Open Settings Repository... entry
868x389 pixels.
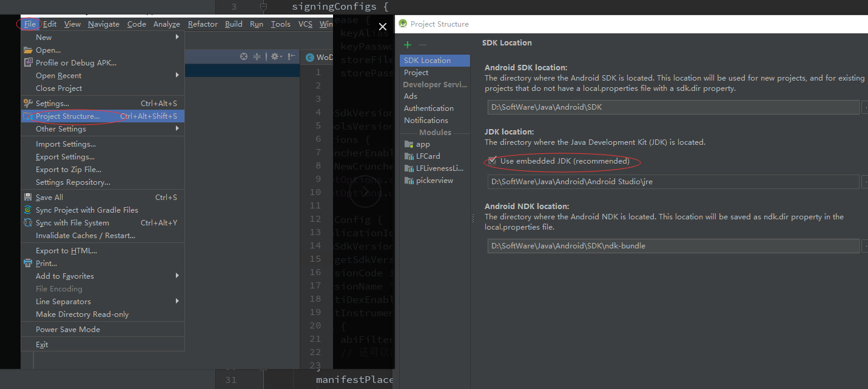coord(103,182)
